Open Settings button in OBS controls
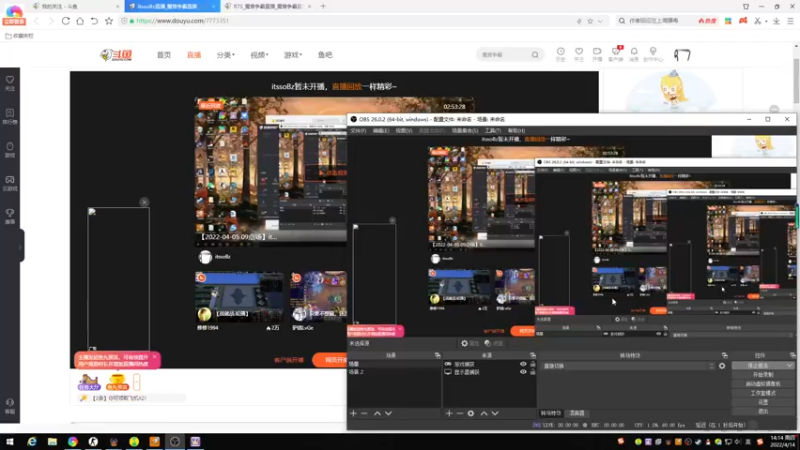 tap(763, 402)
